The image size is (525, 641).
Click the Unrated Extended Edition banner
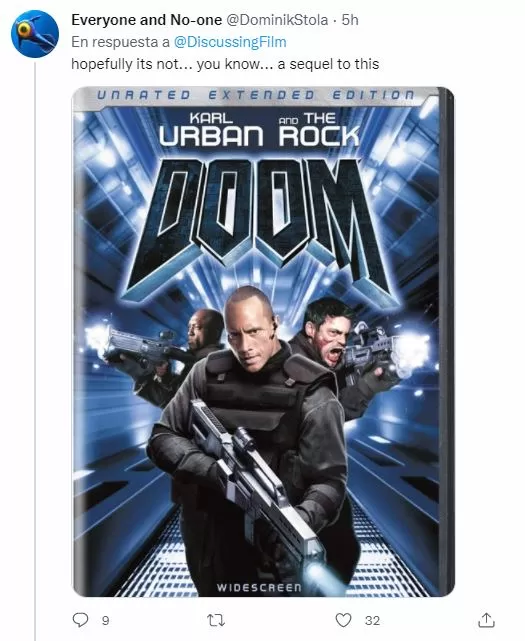256,95
